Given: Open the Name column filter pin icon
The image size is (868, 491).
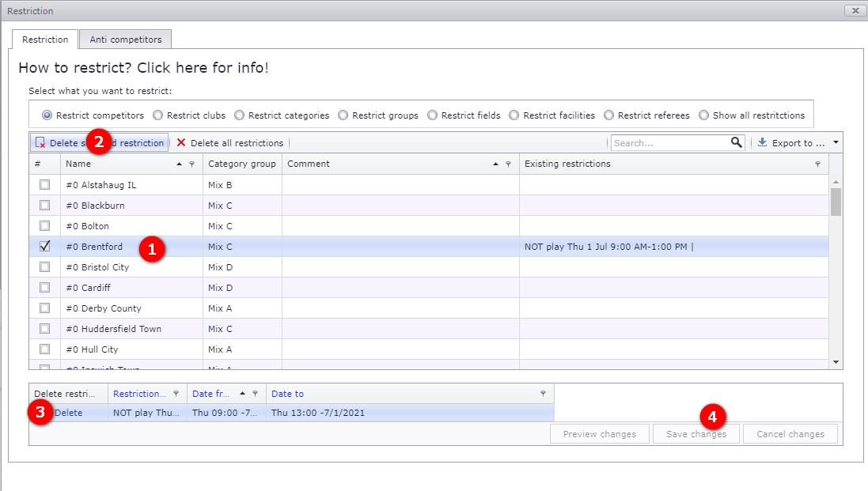Looking at the screenshot, I should [192, 164].
